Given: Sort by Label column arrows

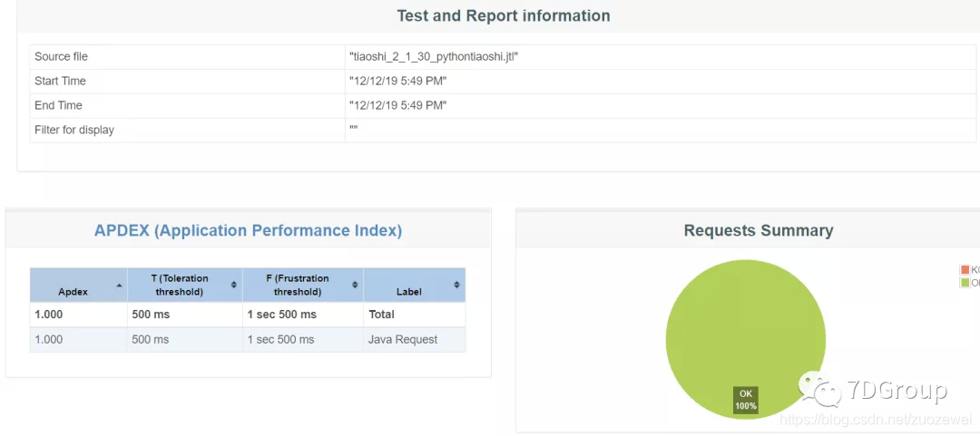Looking at the screenshot, I should [x=456, y=285].
